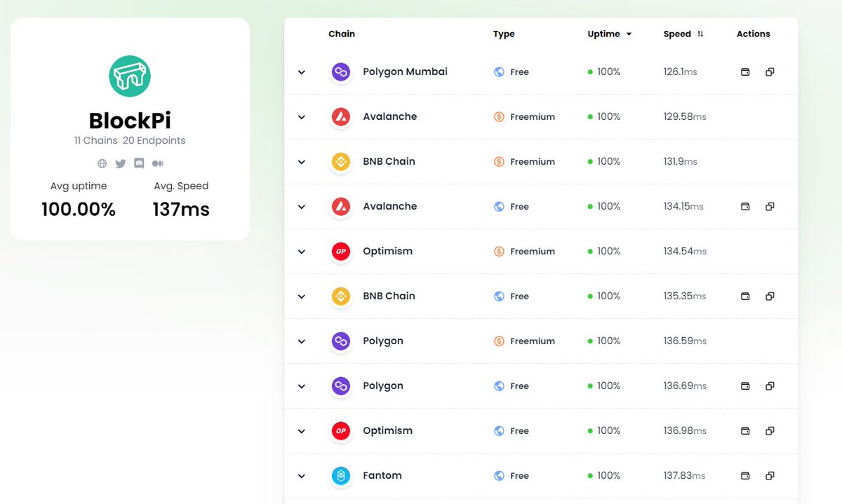Image resolution: width=842 pixels, height=504 pixels.
Task: Expand the Optimism Free row
Action: coord(302,431)
